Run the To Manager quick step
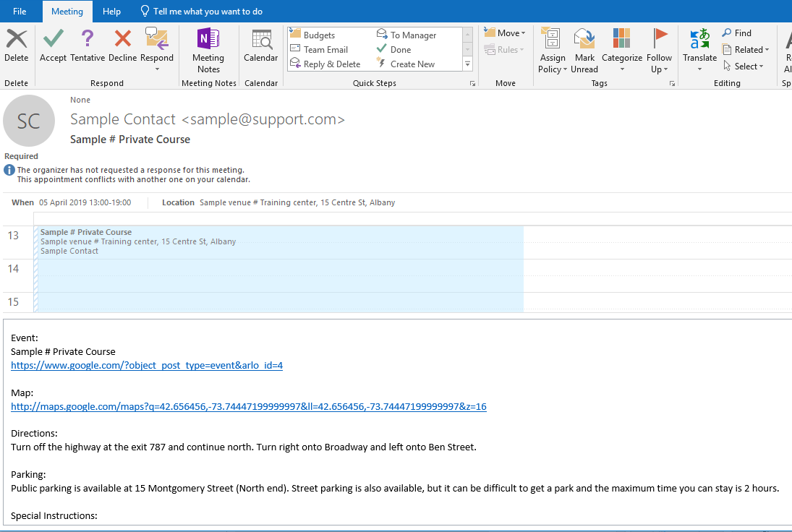 pyautogui.click(x=406, y=35)
